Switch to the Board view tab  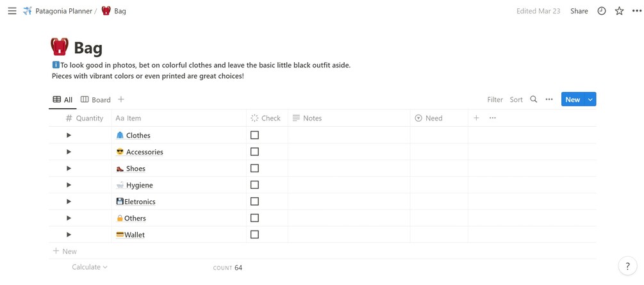click(95, 100)
